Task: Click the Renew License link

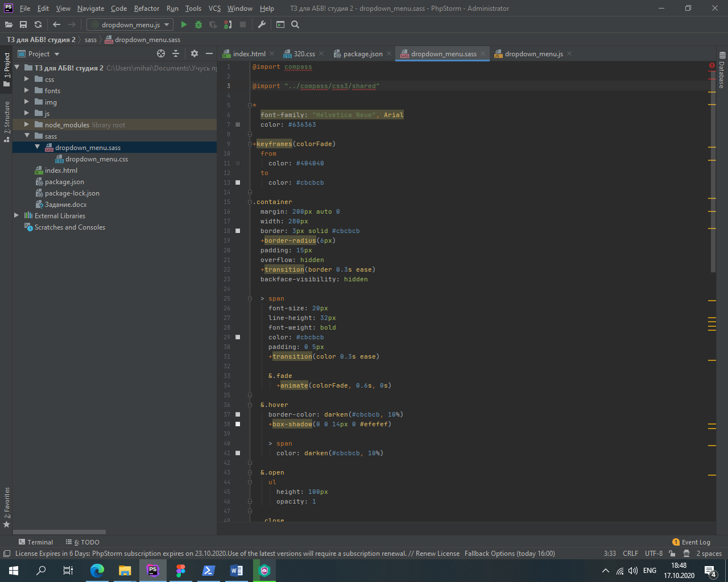Action: click(x=437, y=554)
